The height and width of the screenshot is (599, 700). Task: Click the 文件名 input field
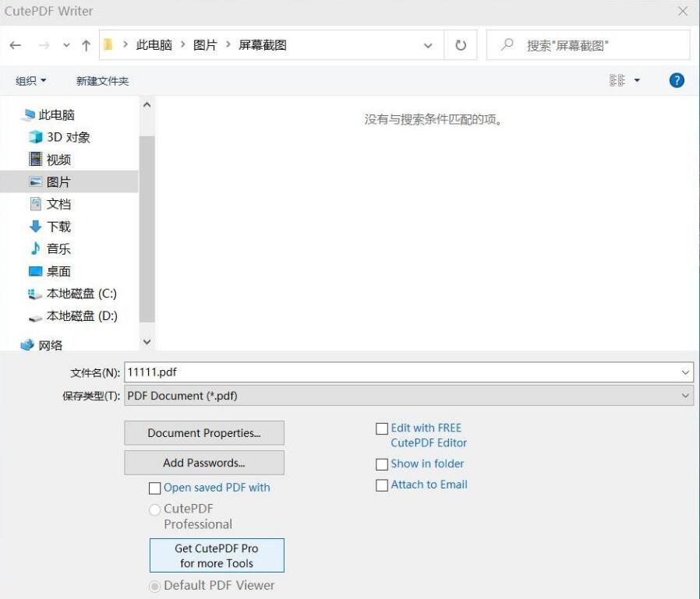(409, 372)
